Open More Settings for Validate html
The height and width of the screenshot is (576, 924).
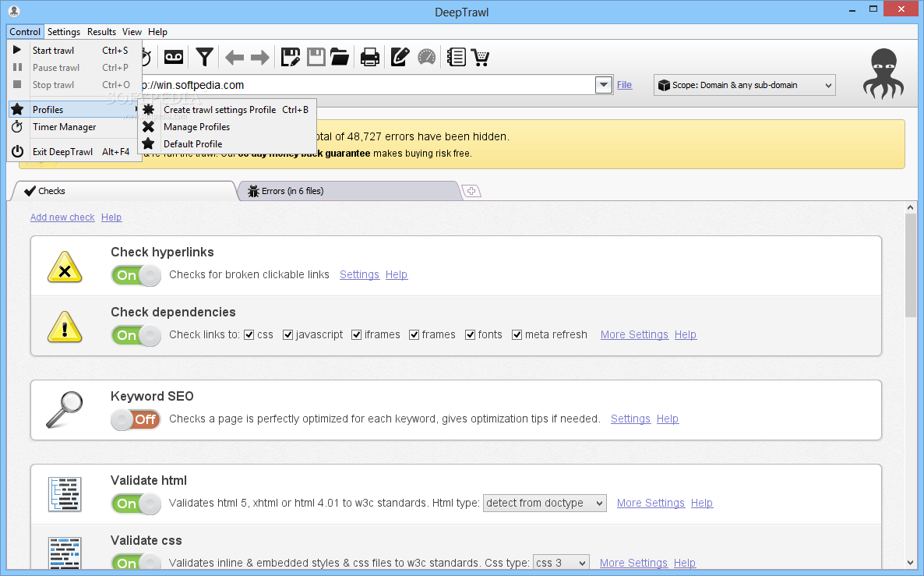pos(651,504)
